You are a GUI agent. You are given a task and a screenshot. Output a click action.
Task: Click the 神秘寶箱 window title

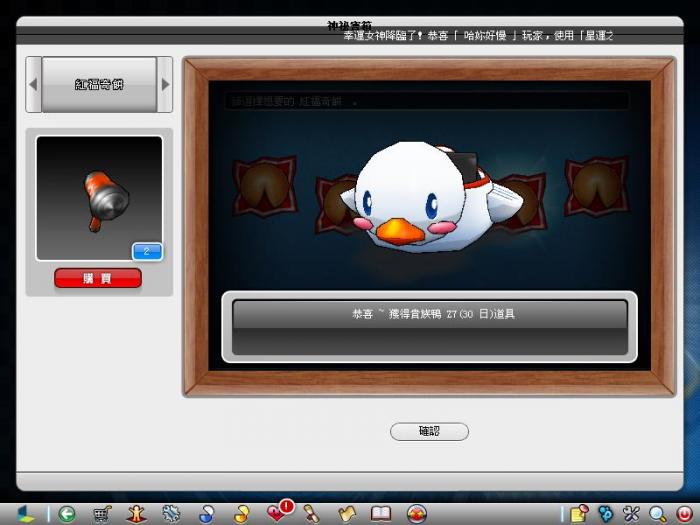tap(350, 25)
